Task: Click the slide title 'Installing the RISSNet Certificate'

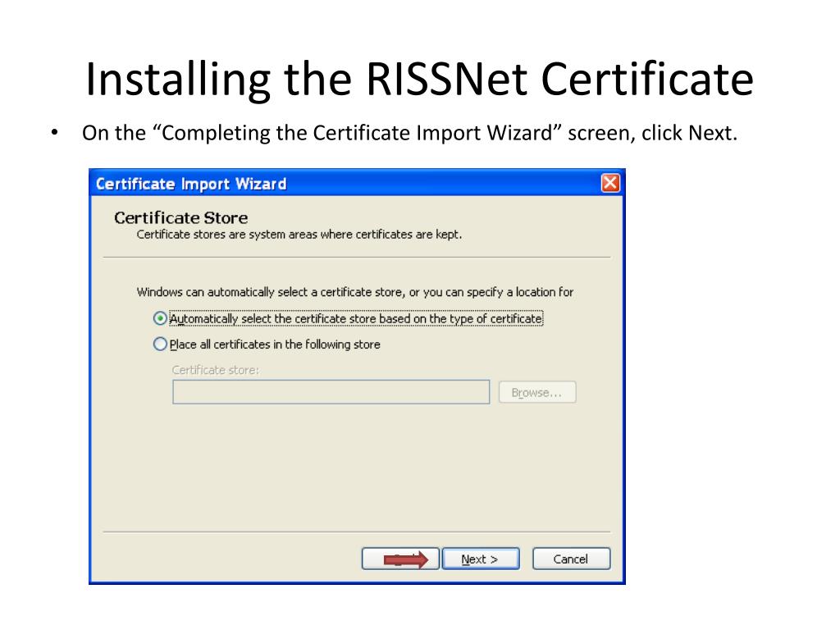Action: [419, 80]
